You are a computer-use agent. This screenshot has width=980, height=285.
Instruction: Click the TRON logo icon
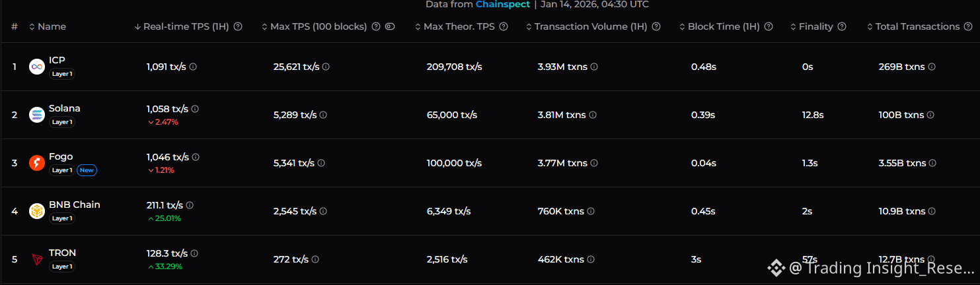[x=37, y=259]
